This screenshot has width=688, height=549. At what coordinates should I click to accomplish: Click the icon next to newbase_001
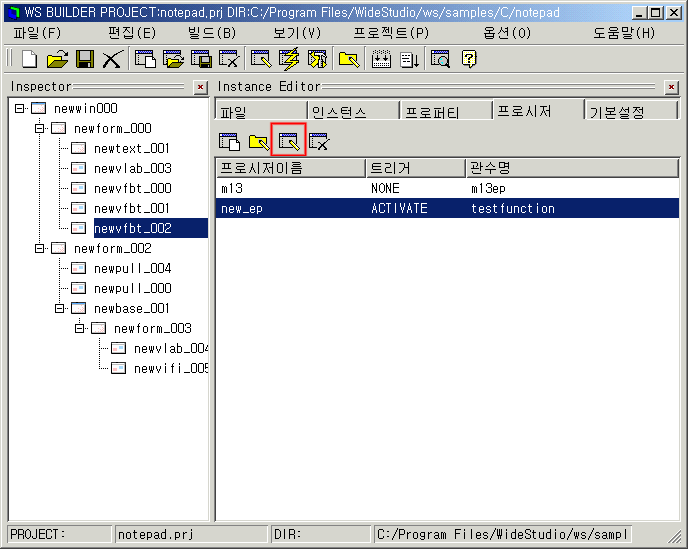79,308
